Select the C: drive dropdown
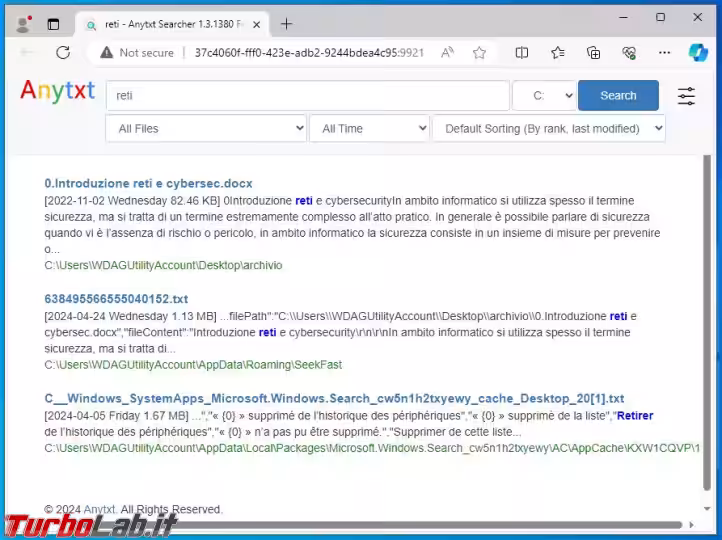Viewport: 722px width, 540px height. click(x=544, y=96)
